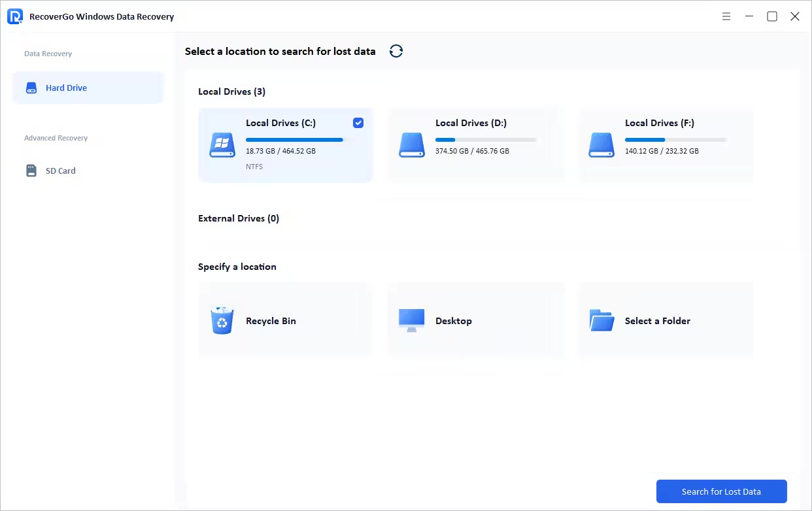Open the hamburger menu icon

click(726, 16)
